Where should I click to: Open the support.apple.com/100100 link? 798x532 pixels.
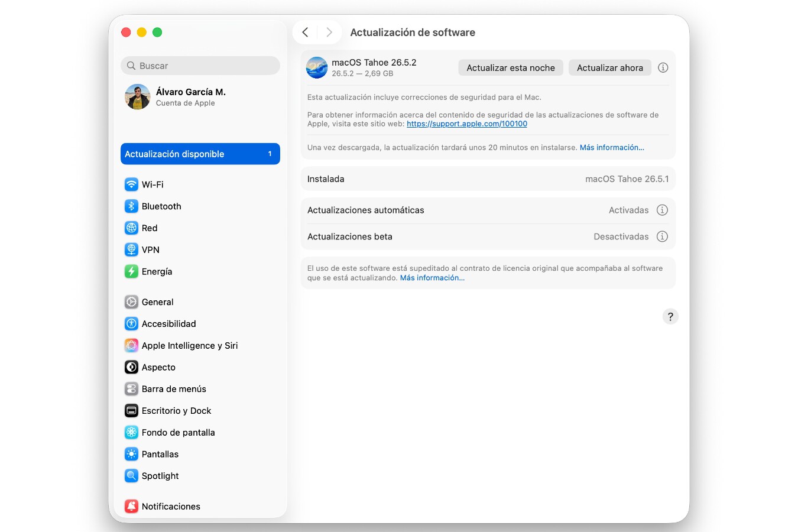pyautogui.click(x=467, y=124)
